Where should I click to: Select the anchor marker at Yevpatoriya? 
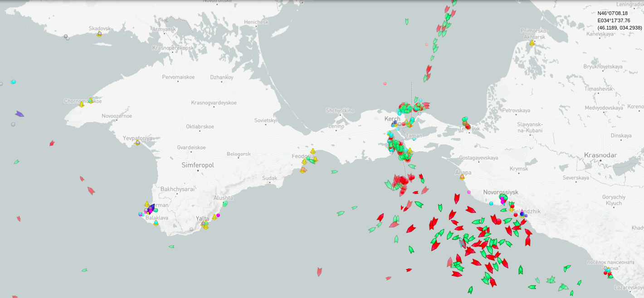coord(137,143)
